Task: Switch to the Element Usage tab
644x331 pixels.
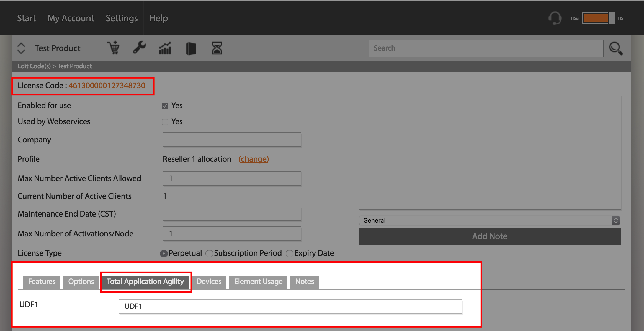Action: click(258, 282)
